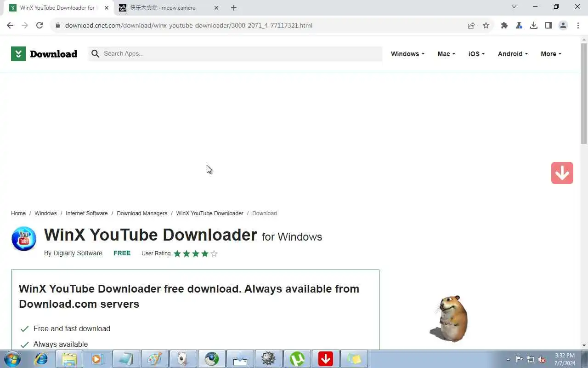Open the Paint palette taskbar icon
Screen dimensions: 588x368
click(x=155, y=359)
